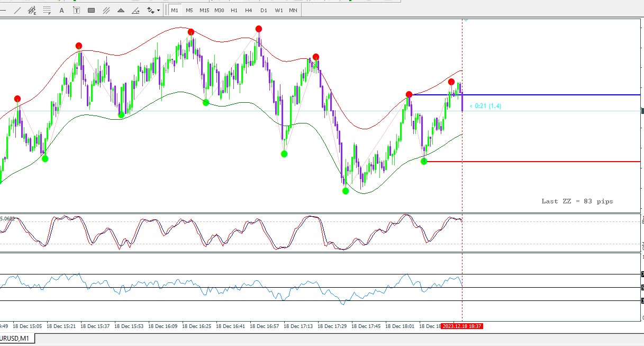Select the equidistant channel tool
The image size is (644, 346).
pos(32,10)
